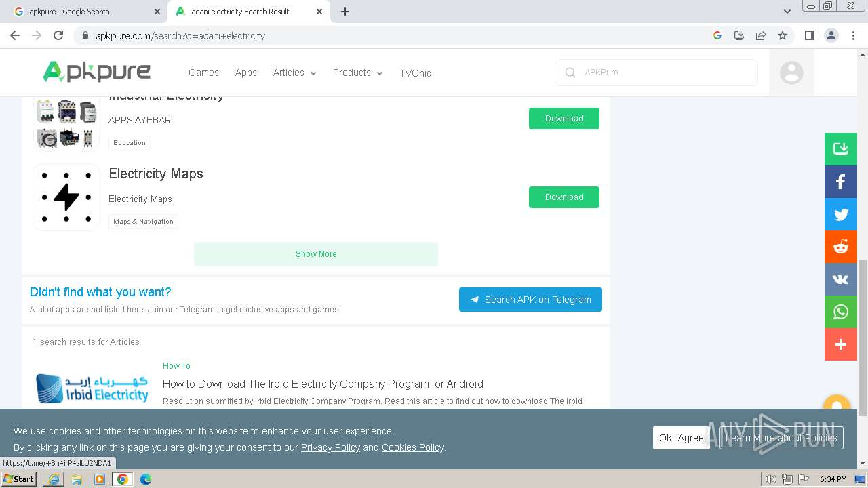The height and width of the screenshot is (488, 868).
Task: Open Chrome profile icon
Action: [831, 35]
